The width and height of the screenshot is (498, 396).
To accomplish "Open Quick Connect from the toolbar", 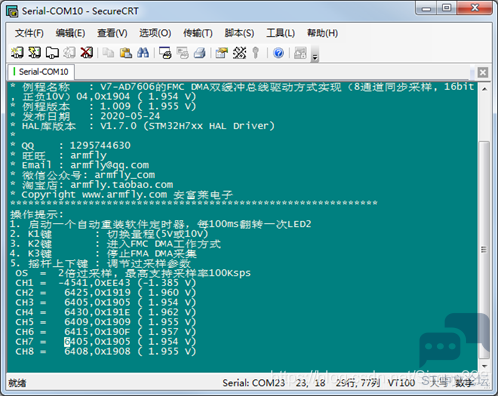I will (x=34, y=53).
